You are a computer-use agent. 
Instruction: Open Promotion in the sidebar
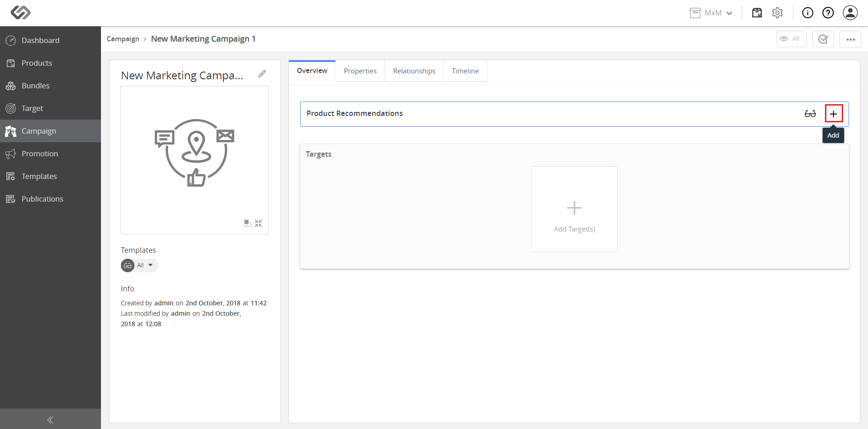50,154
